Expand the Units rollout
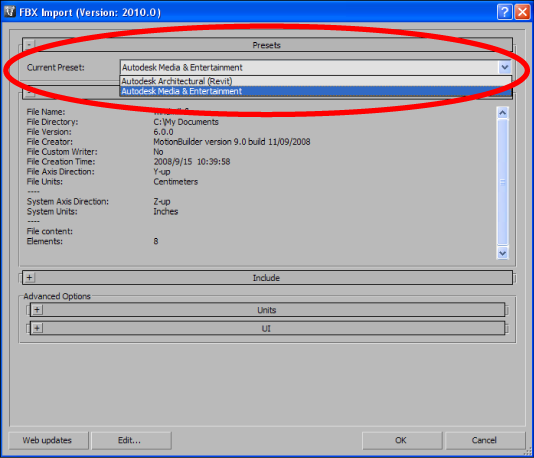Screen dimensions: 534x458 point(37,310)
